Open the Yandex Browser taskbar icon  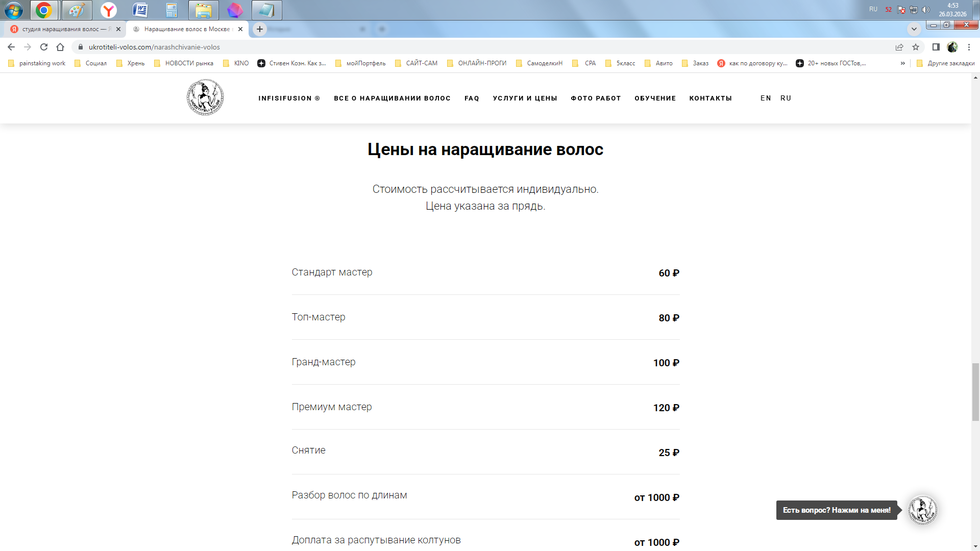click(x=108, y=10)
